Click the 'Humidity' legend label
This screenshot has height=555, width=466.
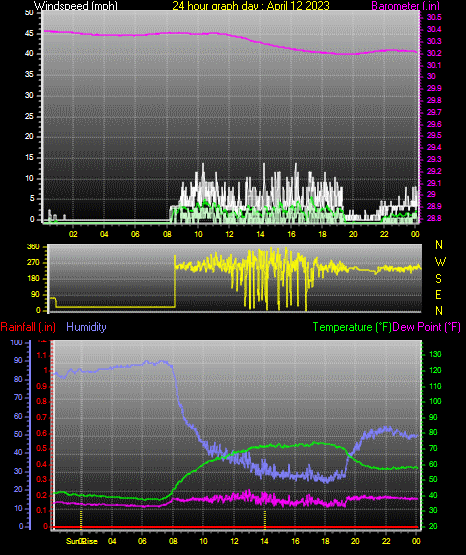[x=86, y=327]
